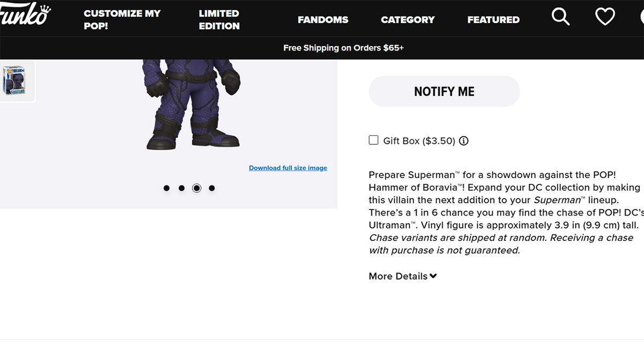Viewport: 644px width, 362px height.
Task: Click Download full size image link
Action: coord(288,168)
